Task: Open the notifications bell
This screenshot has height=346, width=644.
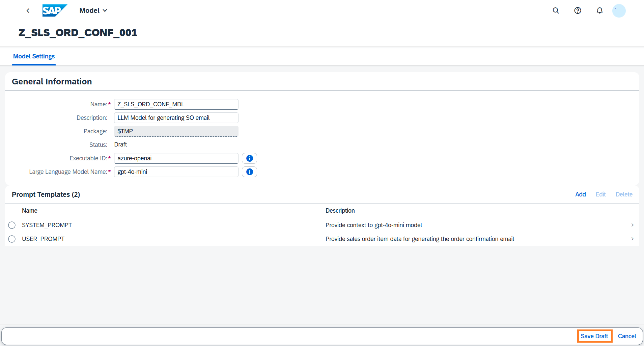Action: pos(599,11)
